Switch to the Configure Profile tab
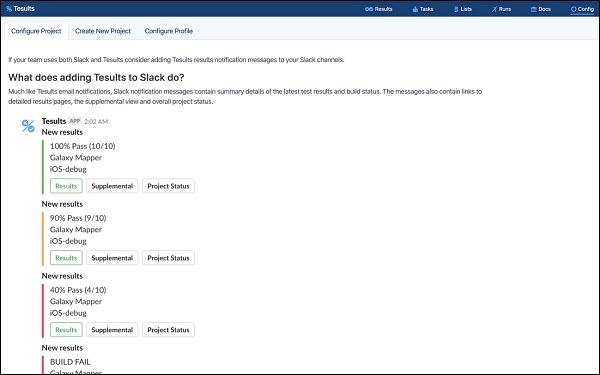This screenshot has width=600, height=375. point(169,31)
